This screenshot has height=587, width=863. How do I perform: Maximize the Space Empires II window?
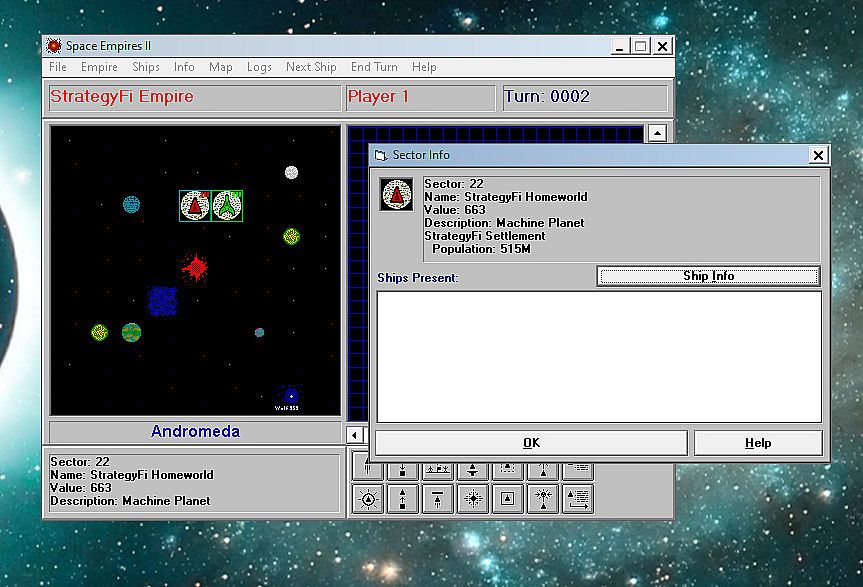click(641, 46)
